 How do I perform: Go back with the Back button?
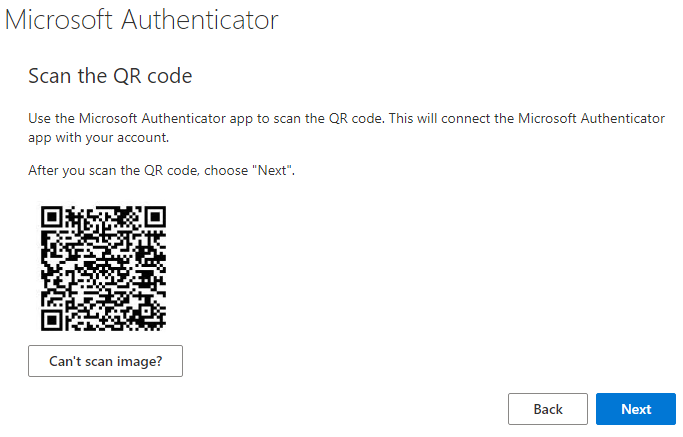coord(547,409)
